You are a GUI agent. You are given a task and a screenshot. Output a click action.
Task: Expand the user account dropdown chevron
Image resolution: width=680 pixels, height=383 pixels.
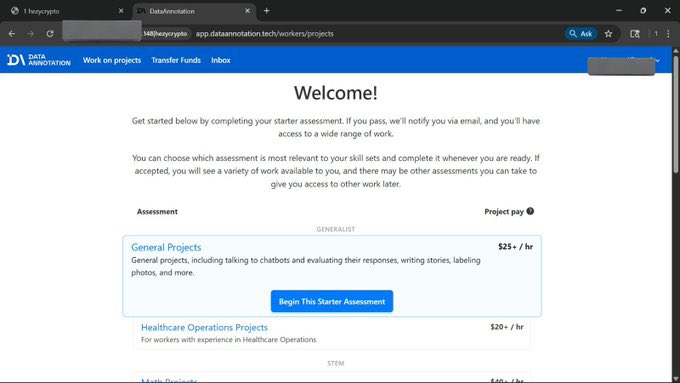point(658,60)
